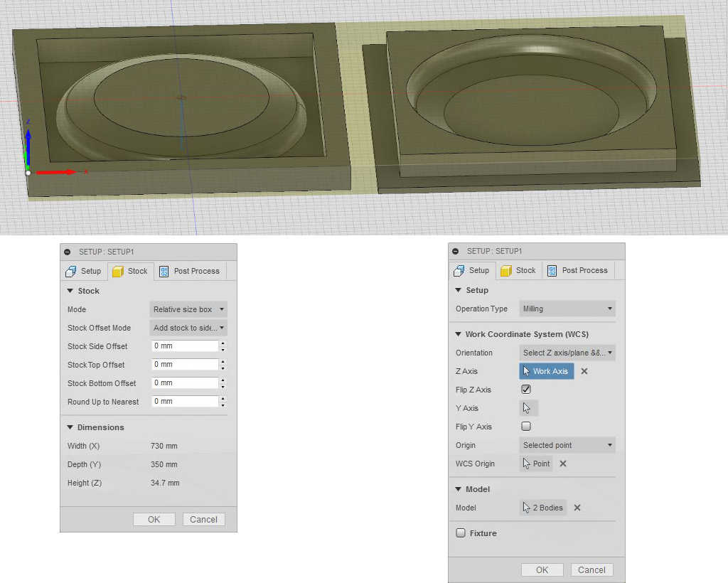Viewport: 728px width, 583px height.
Task: Clear the Z Axis selection
Action: (584, 371)
